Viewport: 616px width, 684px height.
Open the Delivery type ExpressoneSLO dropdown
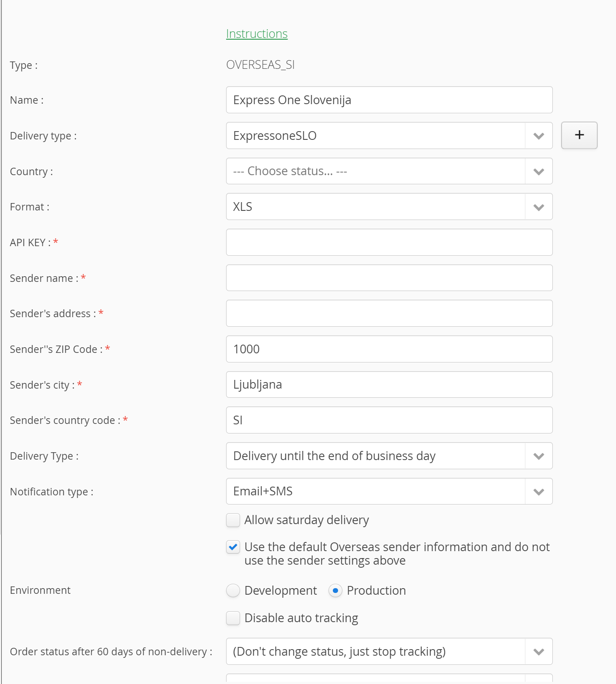tap(389, 135)
